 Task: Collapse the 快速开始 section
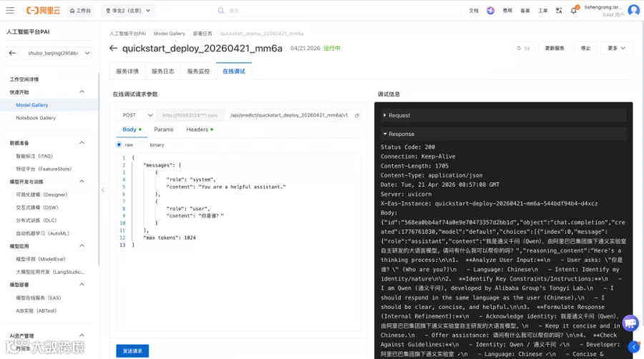coord(82,92)
